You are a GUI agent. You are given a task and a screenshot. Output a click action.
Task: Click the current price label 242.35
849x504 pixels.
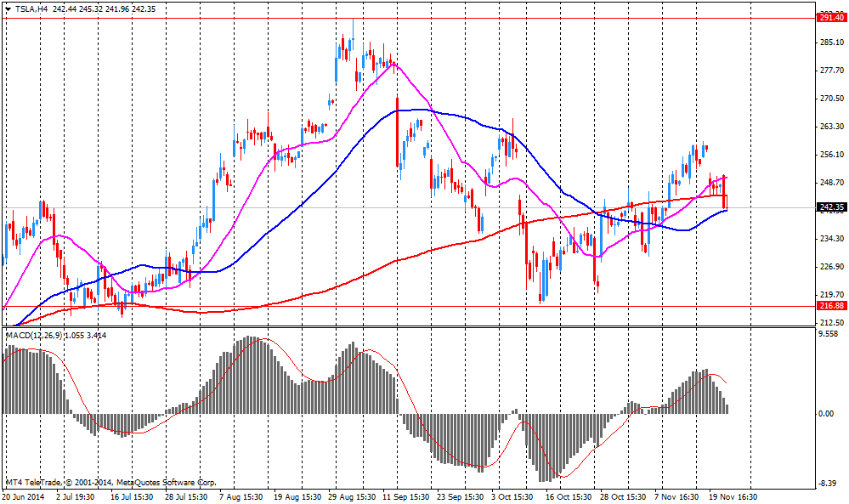(x=832, y=207)
